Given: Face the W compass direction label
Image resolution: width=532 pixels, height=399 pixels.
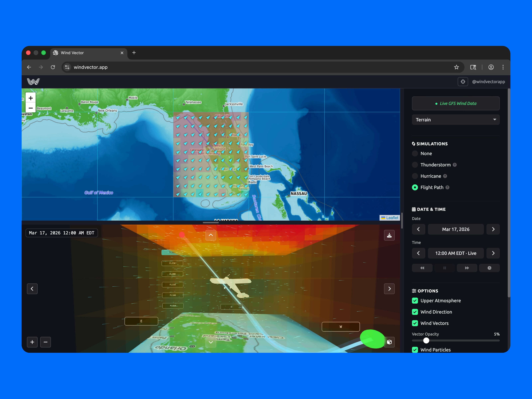Looking at the screenshot, I should [x=340, y=327].
